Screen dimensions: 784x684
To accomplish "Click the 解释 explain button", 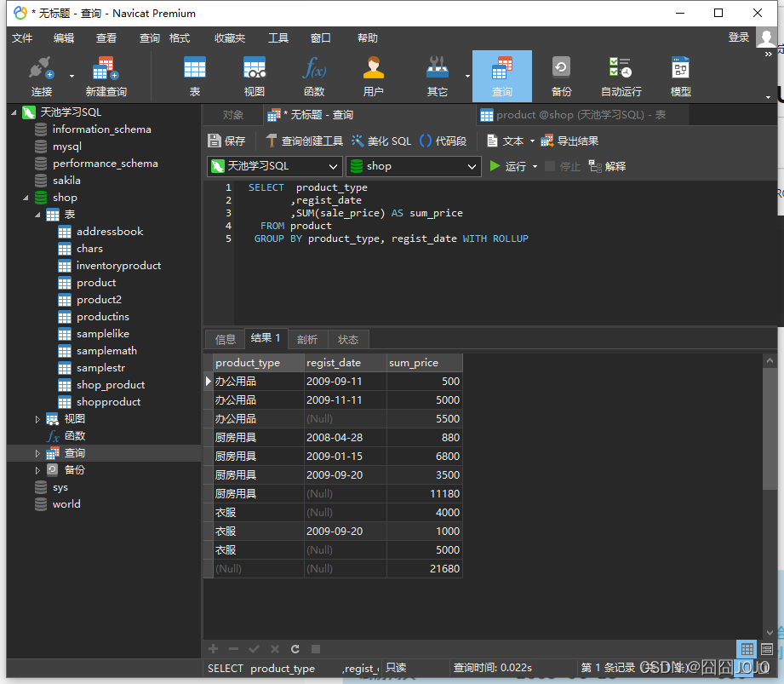I will (x=608, y=166).
